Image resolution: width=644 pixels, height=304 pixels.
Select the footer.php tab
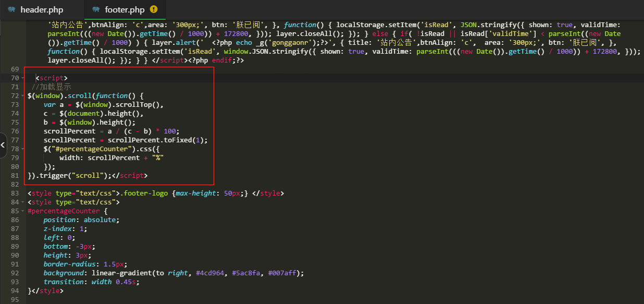[x=125, y=9]
